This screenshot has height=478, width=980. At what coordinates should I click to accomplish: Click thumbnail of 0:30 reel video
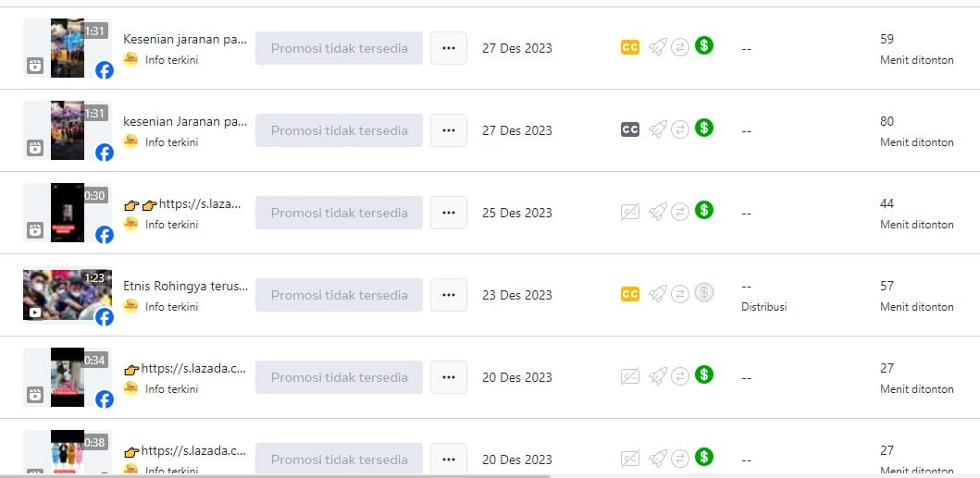68,213
